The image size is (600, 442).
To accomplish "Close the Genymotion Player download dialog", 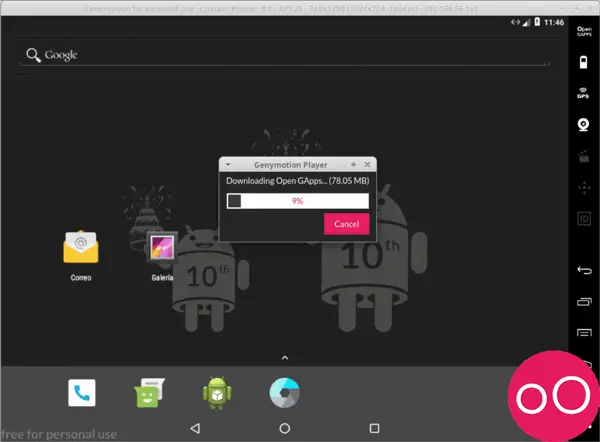I will [x=367, y=164].
